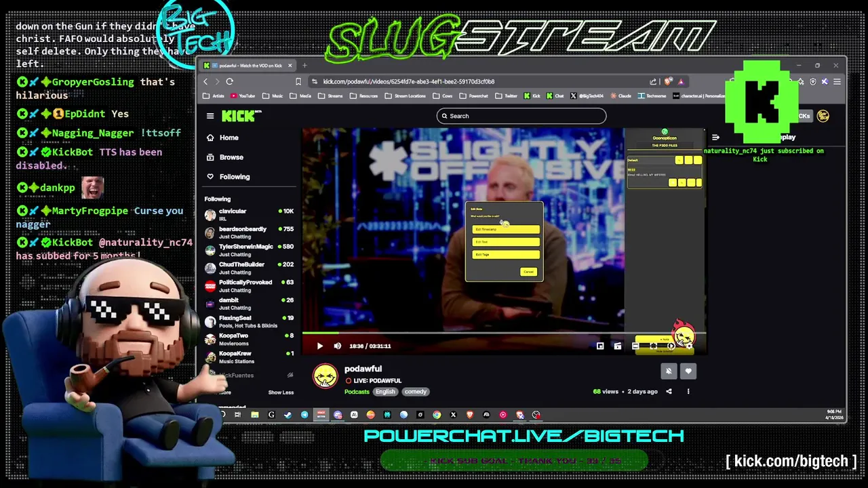Cancel the Edit Note dialog
Image resolution: width=868 pixels, height=488 pixels.
528,272
